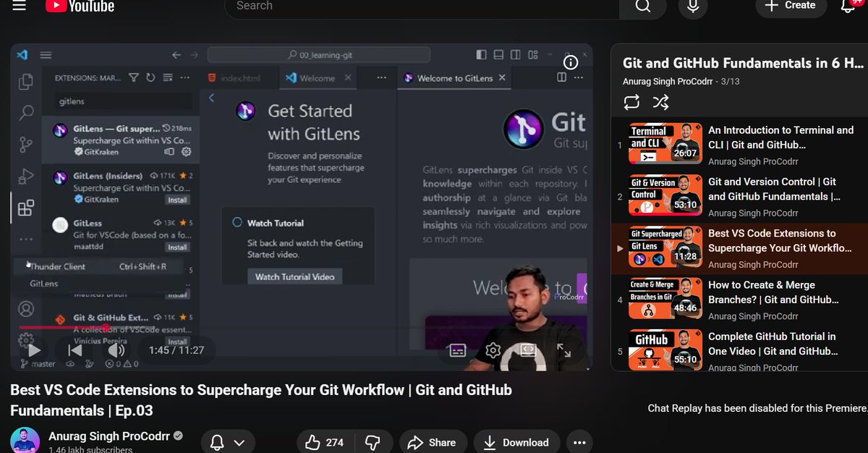
Task: Focus the YouTube search field
Action: click(422, 6)
